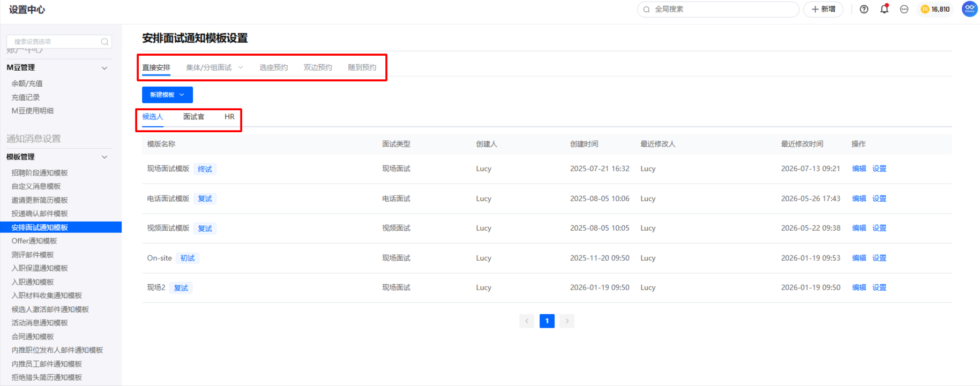The image size is (980, 386).
Task: Click the 初试 tag on On-site
Action: [188, 258]
